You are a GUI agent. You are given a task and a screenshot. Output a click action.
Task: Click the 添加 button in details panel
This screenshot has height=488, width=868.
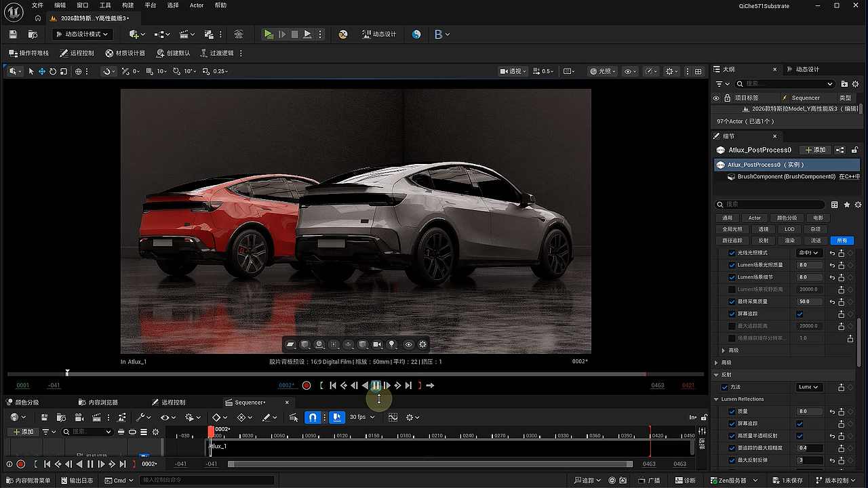814,150
